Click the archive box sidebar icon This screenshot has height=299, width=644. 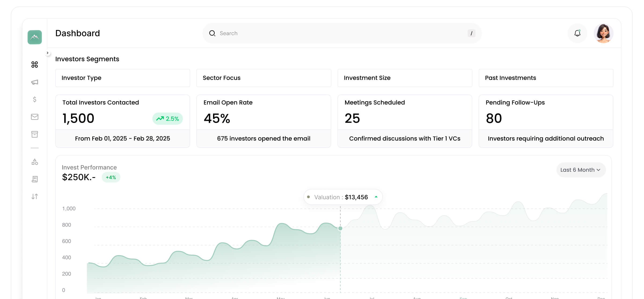35,134
